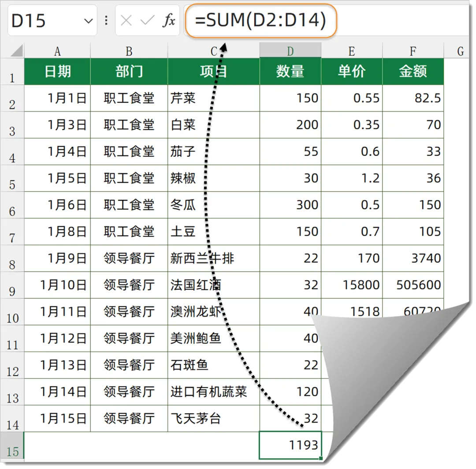Select row 9 header
Image resolution: width=476 pixels, height=469 pixels.
pos(12,285)
